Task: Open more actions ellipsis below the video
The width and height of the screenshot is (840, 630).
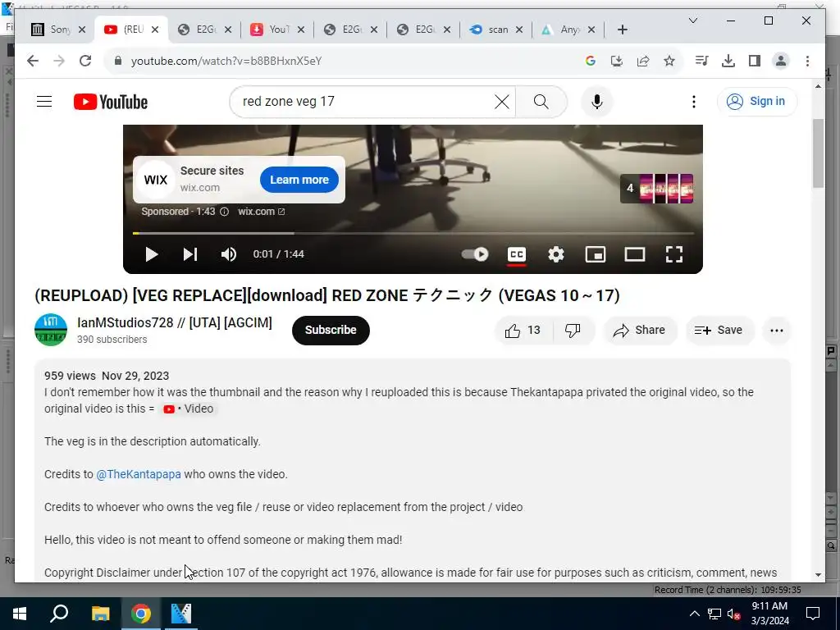Action: coord(777,331)
